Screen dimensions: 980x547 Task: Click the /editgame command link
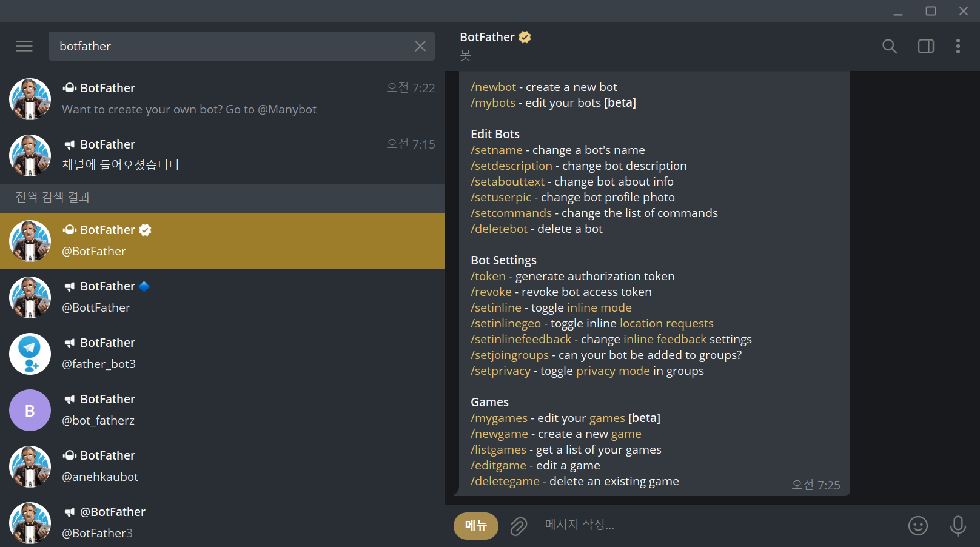(x=498, y=465)
